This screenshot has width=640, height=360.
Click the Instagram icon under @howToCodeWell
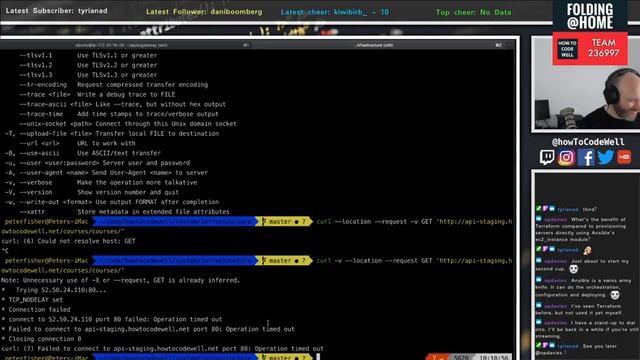(566, 157)
